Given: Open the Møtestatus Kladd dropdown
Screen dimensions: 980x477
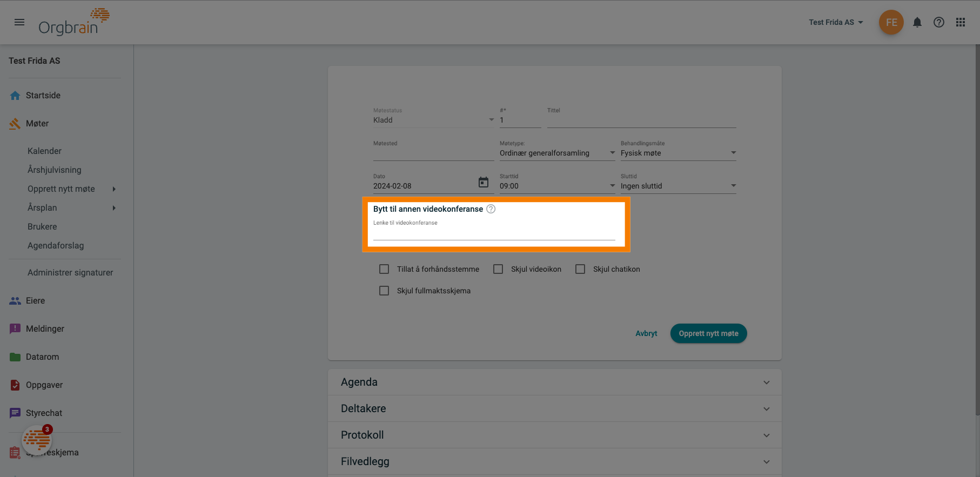Looking at the screenshot, I should (x=433, y=120).
